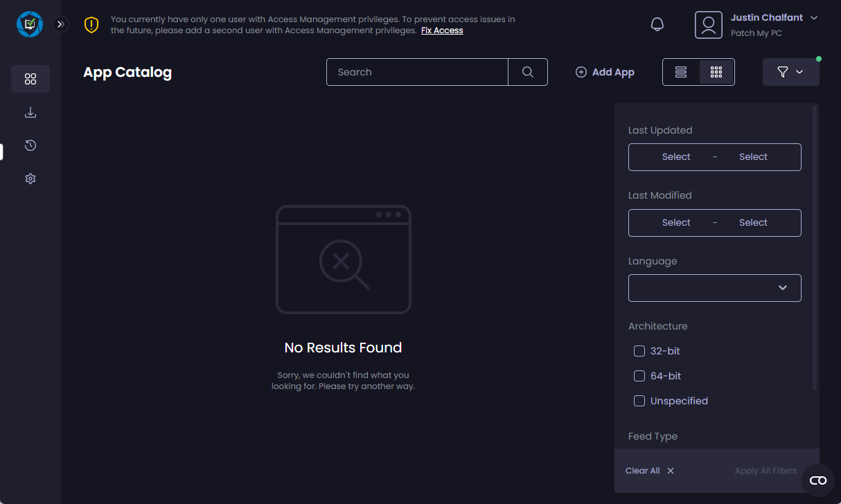Open the App Catalog grid sidebar icon
Image resolution: width=841 pixels, height=504 pixels.
[x=30, y=79]
